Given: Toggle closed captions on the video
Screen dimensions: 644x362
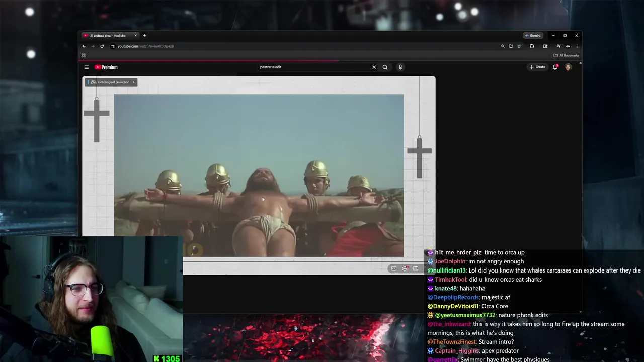Looking at the screenshot, I should point(394,268).
